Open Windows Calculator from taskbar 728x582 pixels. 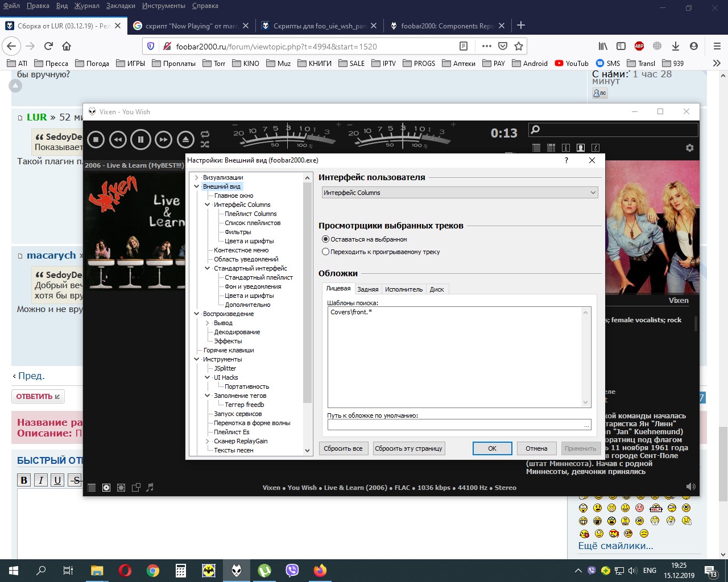[x=181, y=571]
